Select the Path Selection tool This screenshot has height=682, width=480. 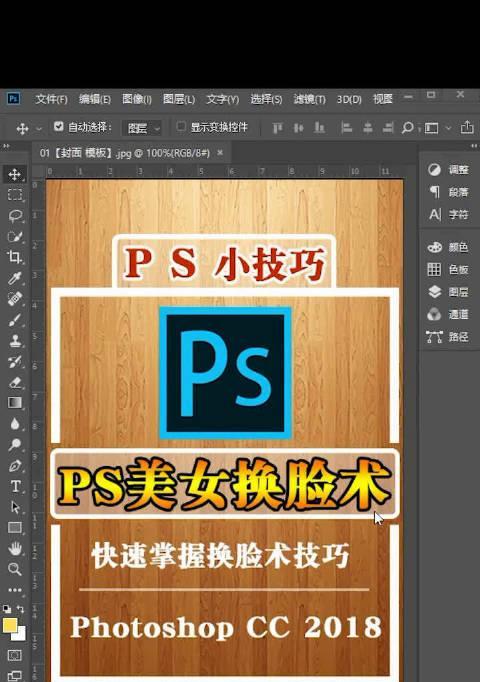[x=15, y=507]
